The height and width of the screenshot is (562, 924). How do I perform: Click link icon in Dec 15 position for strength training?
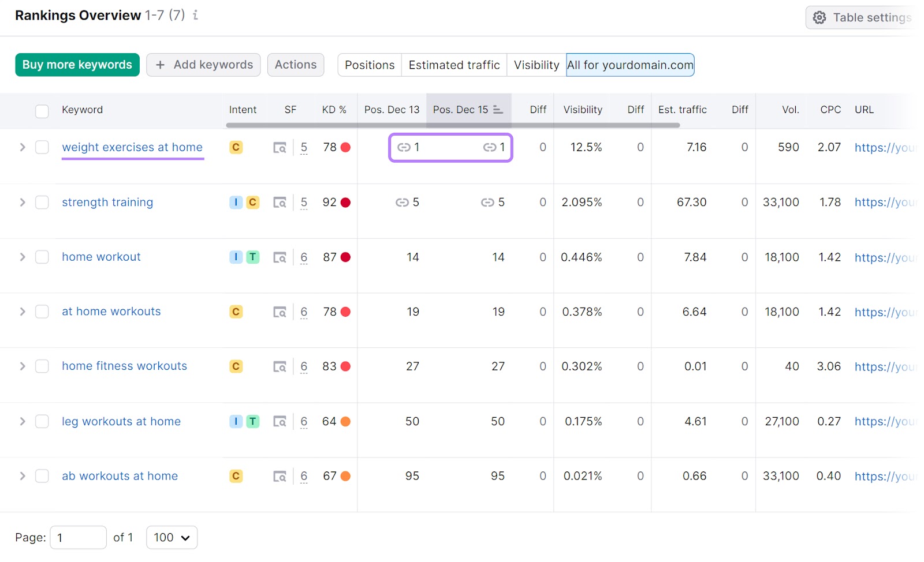tap(487, 203)
